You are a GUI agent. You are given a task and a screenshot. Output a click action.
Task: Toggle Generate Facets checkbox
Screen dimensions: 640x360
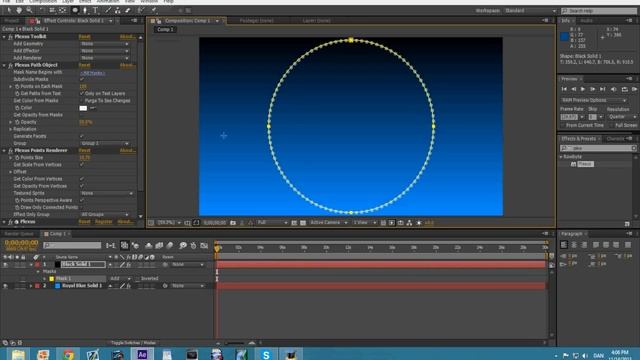click(x=82, y=136)
